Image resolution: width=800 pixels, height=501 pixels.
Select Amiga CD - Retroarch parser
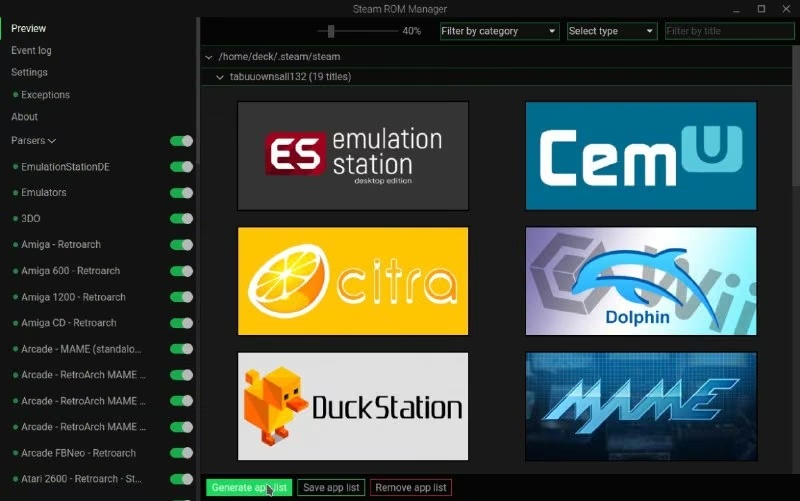click(x=68, y=323)
